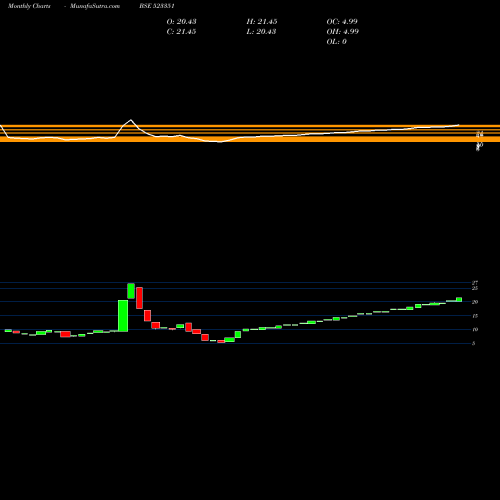Select the tall red candle after the peak
Screen dimensions: 500x500
coord(139,298)
